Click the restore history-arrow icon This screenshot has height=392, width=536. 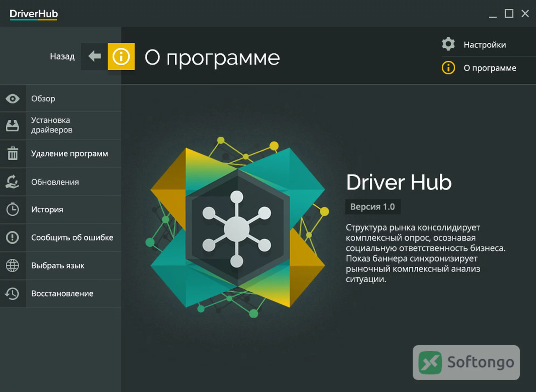coord(13,294)
